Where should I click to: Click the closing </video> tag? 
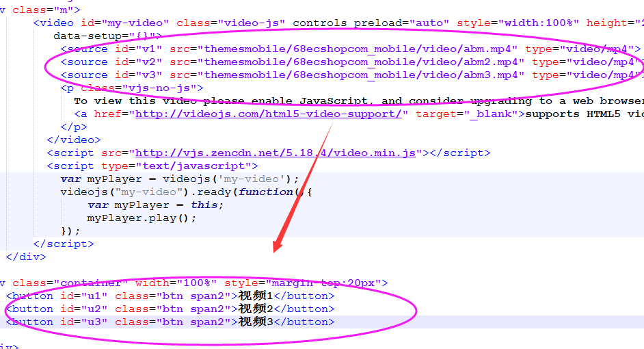coord(74,140)
